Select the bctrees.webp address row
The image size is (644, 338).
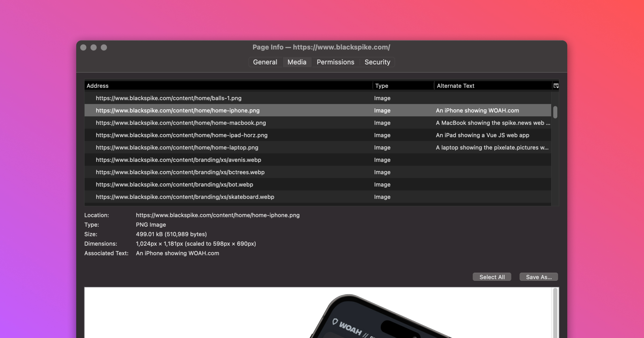pos(318,172)
